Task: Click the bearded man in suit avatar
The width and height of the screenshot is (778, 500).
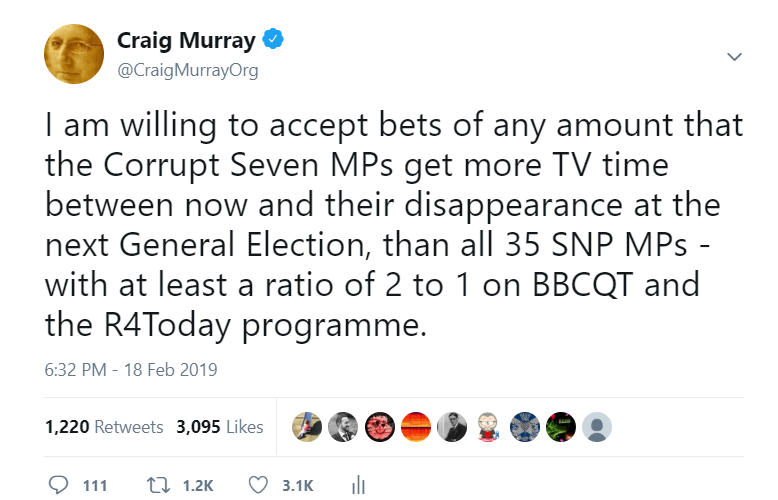Action: coord(344,426)
